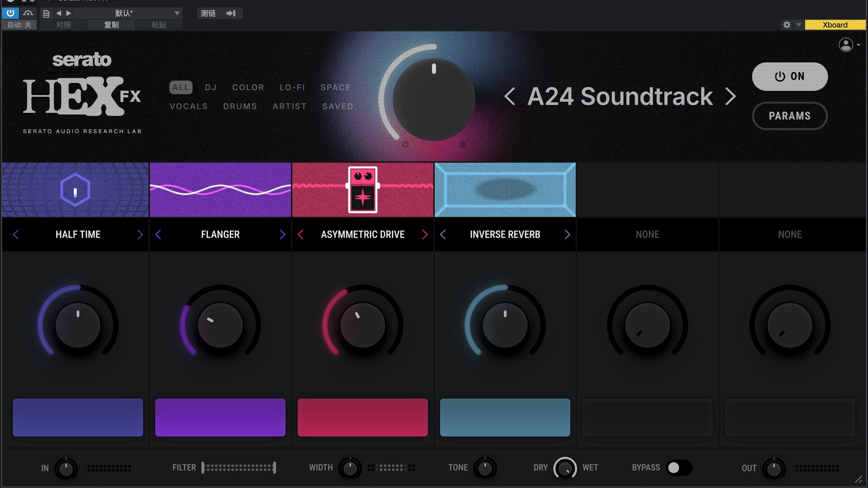Click the Half Time effect thumbnail
Viewport: 868px width, 488px height.
75,190
